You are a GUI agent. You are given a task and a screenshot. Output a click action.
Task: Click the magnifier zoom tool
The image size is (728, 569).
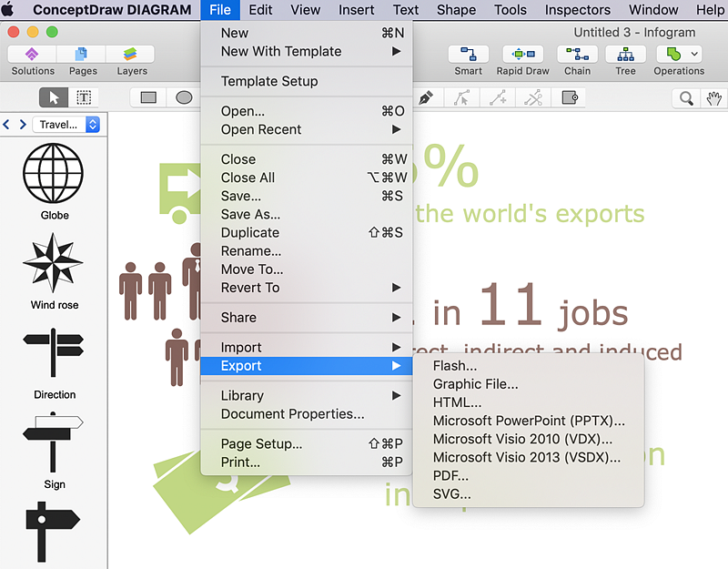coord(687,97)
